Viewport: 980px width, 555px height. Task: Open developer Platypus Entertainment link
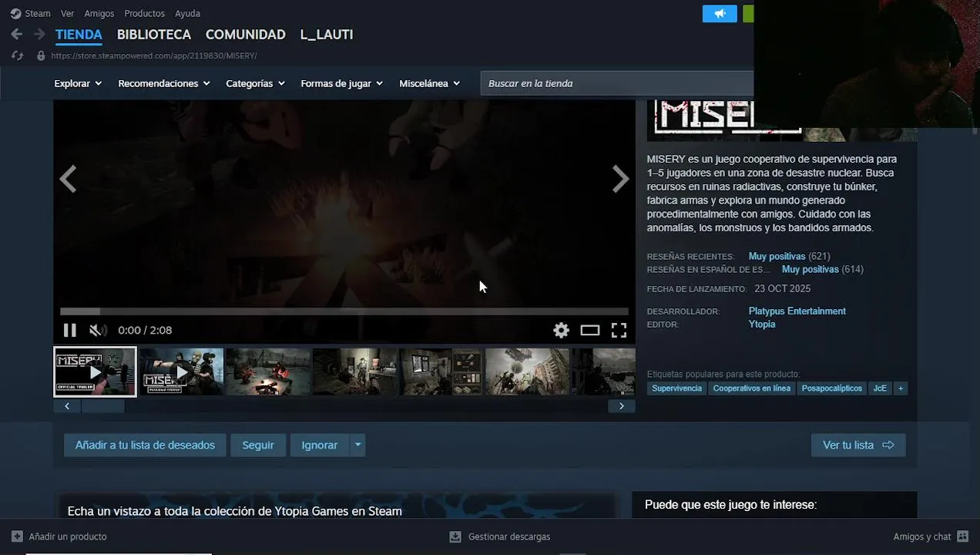pos(797,311)
